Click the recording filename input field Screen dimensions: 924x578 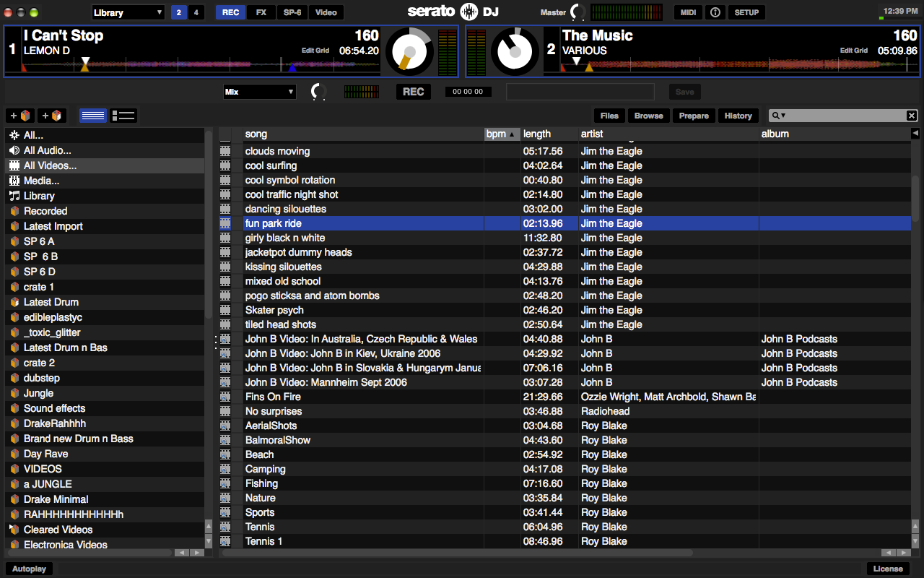pos(580,92)
